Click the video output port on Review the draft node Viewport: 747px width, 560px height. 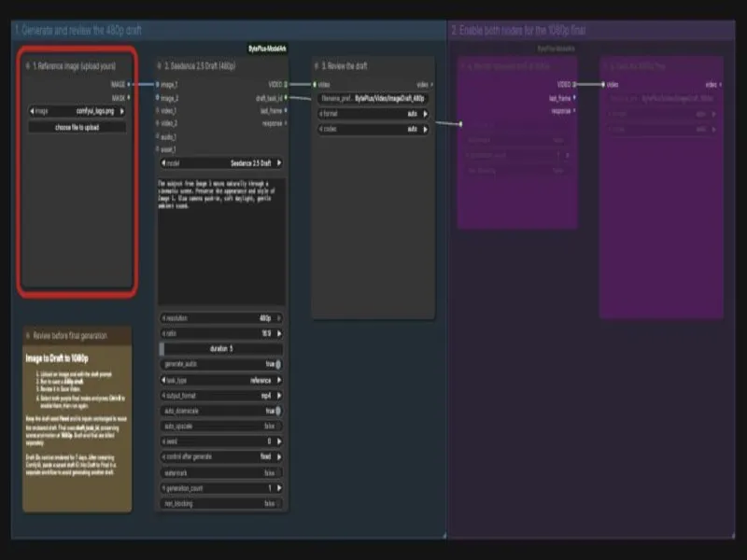point(431,84)
